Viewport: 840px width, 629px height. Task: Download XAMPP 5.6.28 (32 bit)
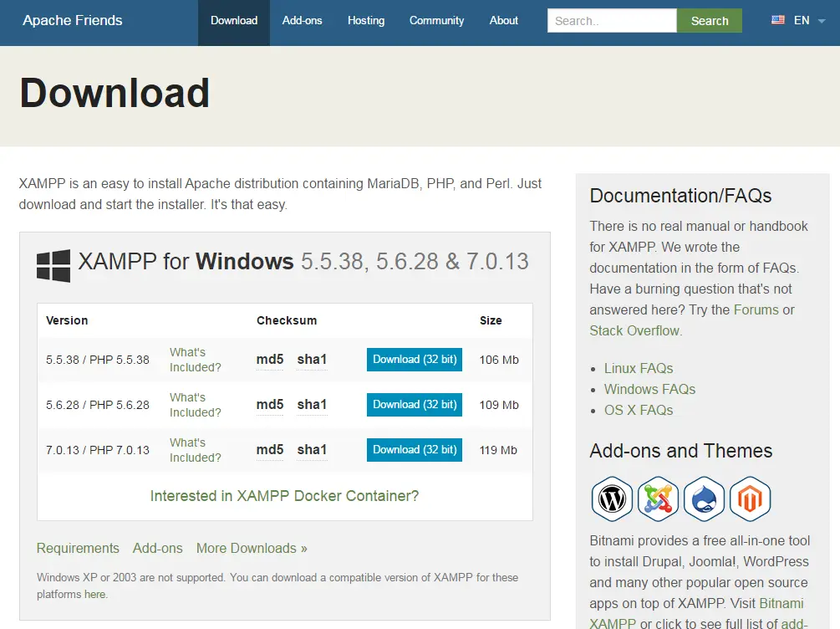[414, 404]
